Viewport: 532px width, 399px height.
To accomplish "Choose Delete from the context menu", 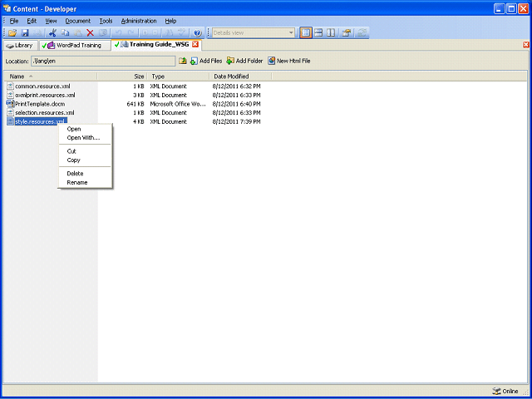I will pos(85,174).
